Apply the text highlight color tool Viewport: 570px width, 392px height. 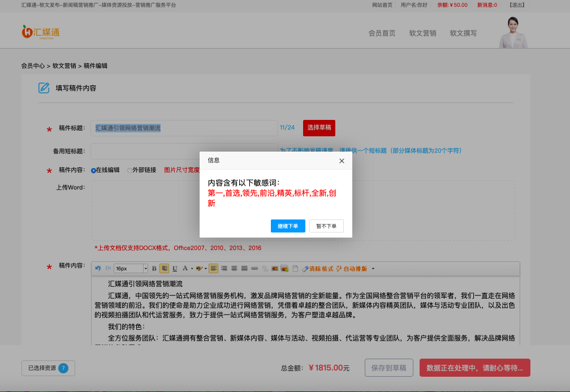[x=199, y=268]
